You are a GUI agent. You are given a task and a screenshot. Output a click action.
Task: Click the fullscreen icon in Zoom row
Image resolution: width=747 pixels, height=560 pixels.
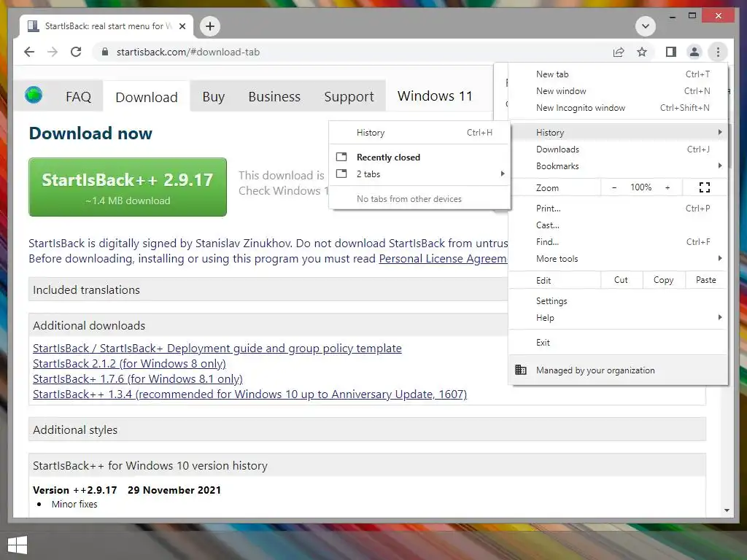pyautogui.click(x=705, y=187)
